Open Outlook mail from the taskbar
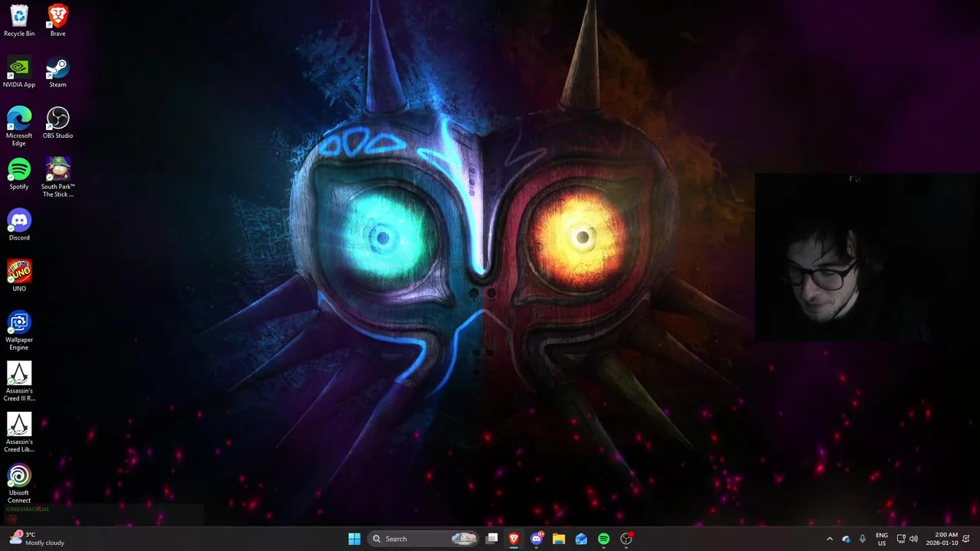The image size is (980, 551). (x=581, y=539)
